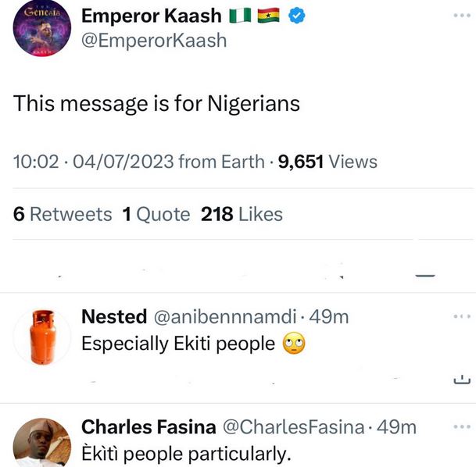Open Charles Fasina display name
Viewport: 476px width, 467px height.
click(x=149, y=427)
